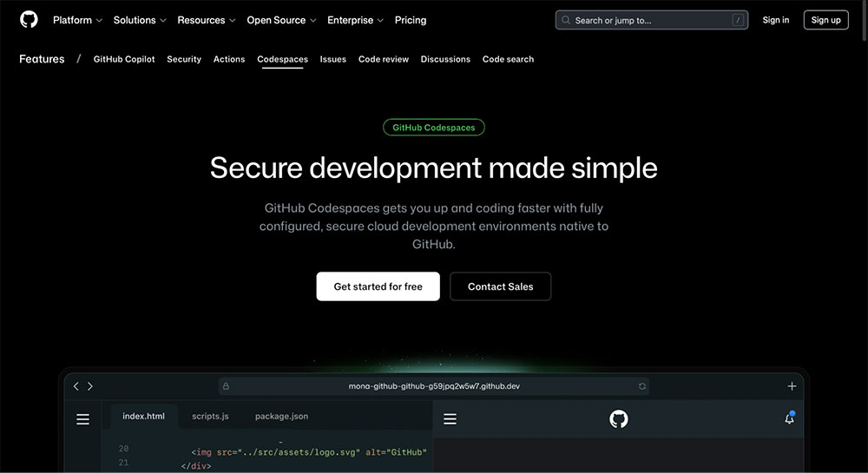Click the browser back arrow in mockup
The width and height of the screenshot is (868, 473).
coord(76,386)
